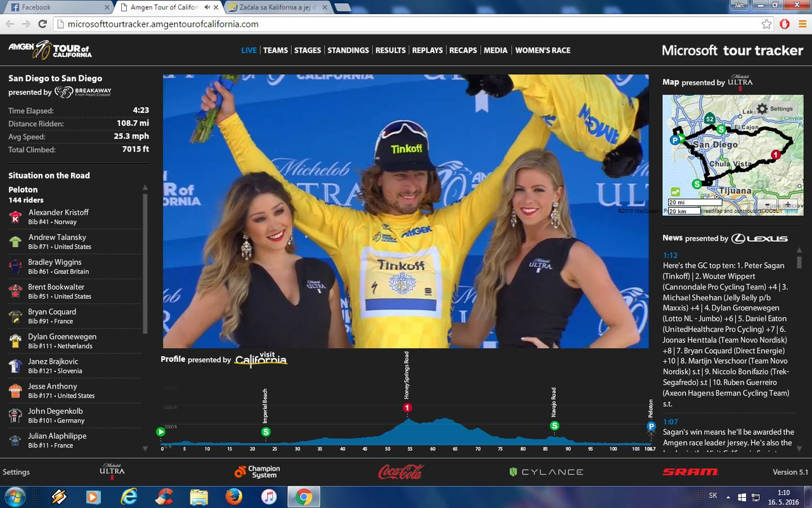The image size is (812, 508).
Task: Click the 1:07 news timestamp
Action: click(671, 422)
